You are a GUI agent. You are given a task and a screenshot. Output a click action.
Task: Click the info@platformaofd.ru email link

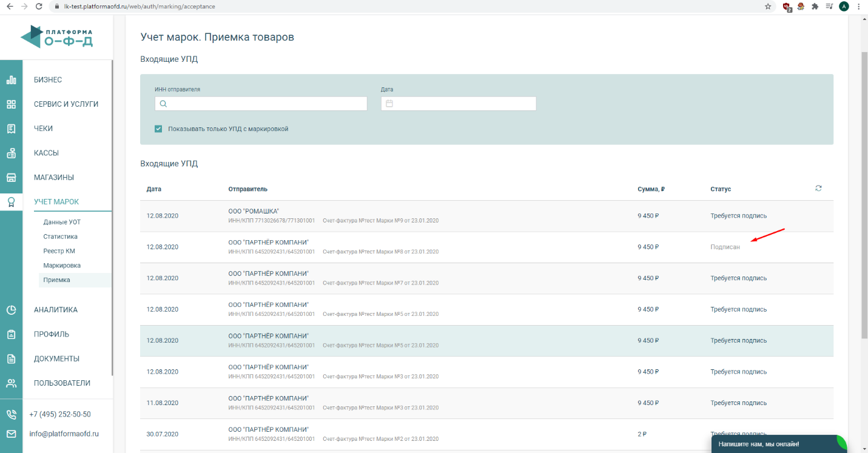coord(64,434)
